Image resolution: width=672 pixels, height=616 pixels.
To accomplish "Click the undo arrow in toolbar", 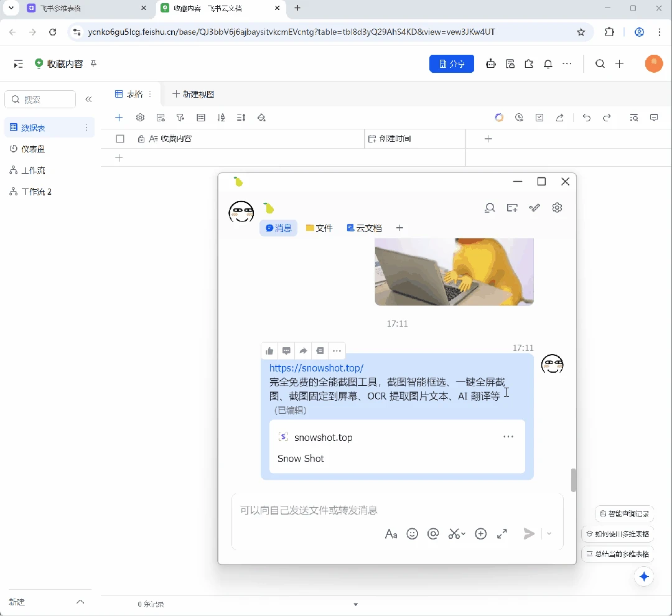I will pyautogui.click(x=587, y=118).
